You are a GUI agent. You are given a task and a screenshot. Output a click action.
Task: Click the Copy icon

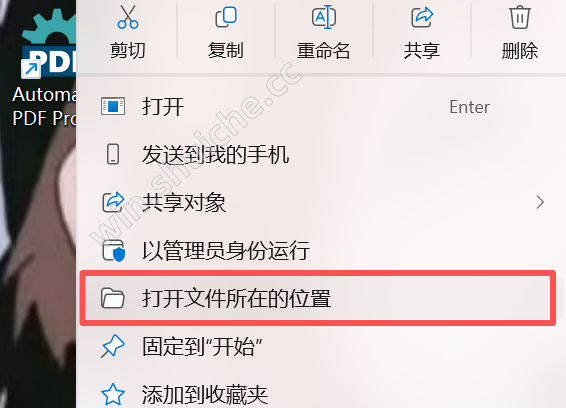226,17
